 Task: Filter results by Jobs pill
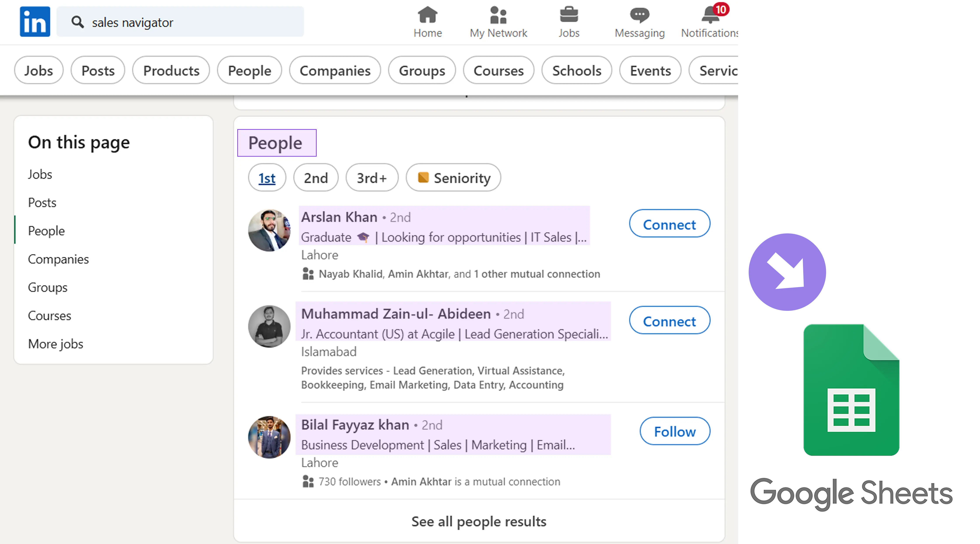pyautogui.click(x=39, y=70)
